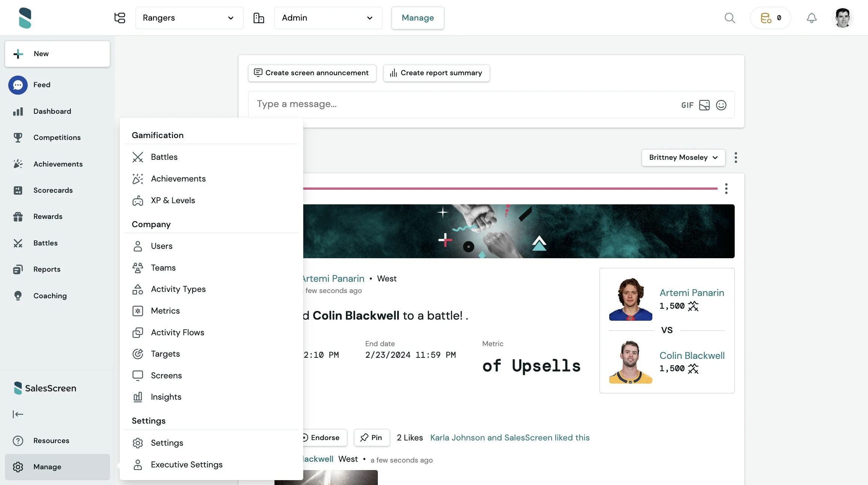Open the emoji picker smiley

coord(721,105)
